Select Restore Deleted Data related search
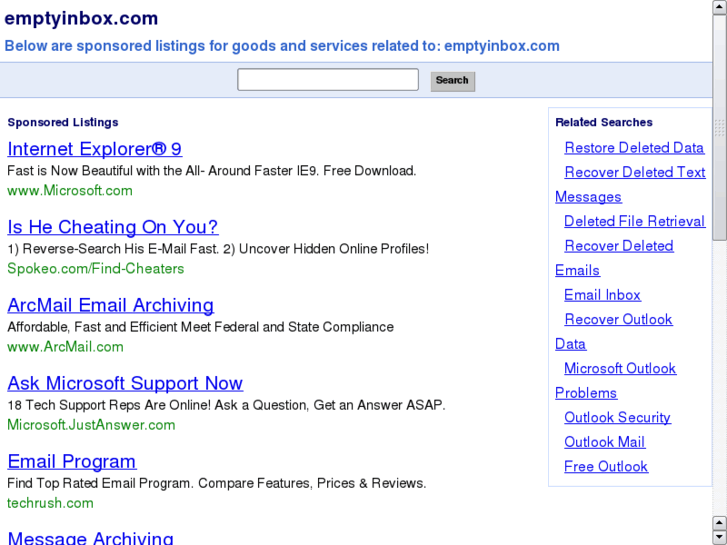This screenshot has width=727, height=545. tap(634, 148)
